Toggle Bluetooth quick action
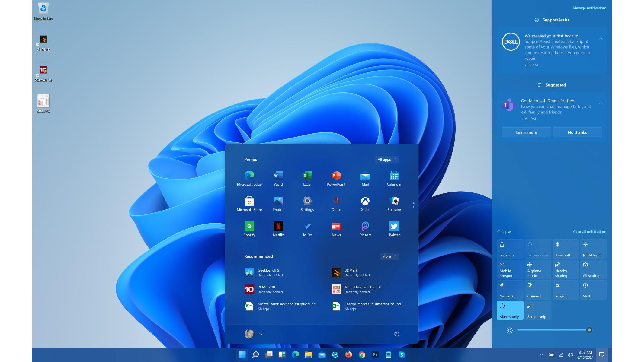Viewport: 644px width, 362px height. [566, 249]
